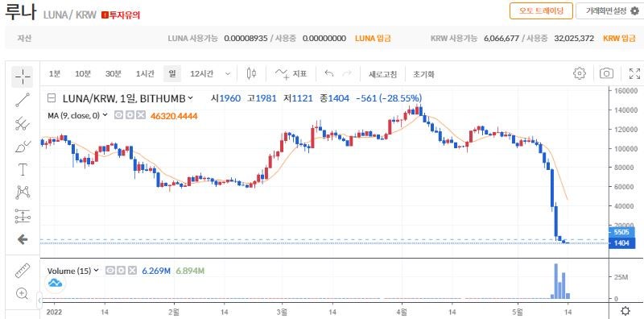Viewport: 644px width, 319px height.
Task: Click the cloud logo in volume pane
Action: coord(55,283)
